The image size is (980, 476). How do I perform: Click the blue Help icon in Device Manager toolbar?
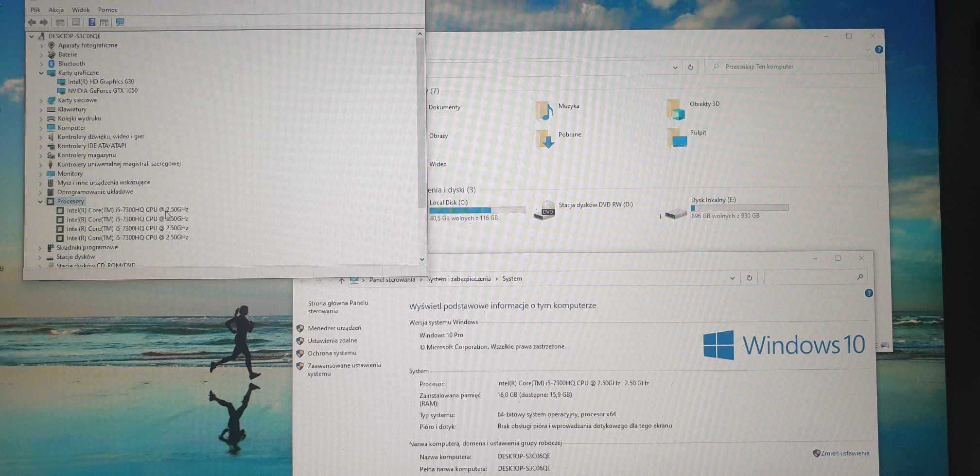pos(92,22)
